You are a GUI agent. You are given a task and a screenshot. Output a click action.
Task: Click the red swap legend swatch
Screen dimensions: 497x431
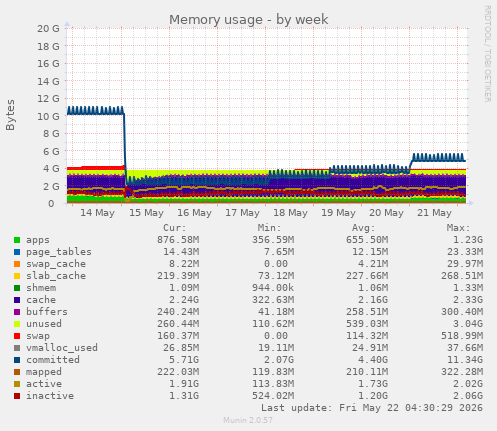(17, 336)
